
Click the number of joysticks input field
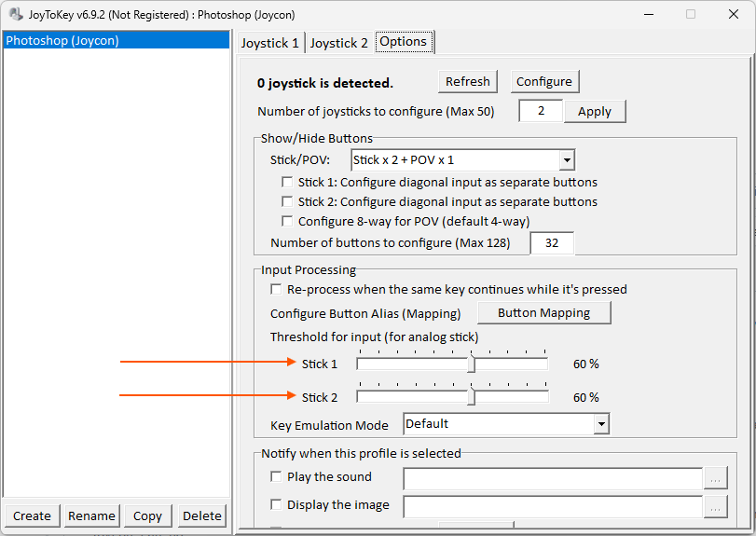point(541,111)
